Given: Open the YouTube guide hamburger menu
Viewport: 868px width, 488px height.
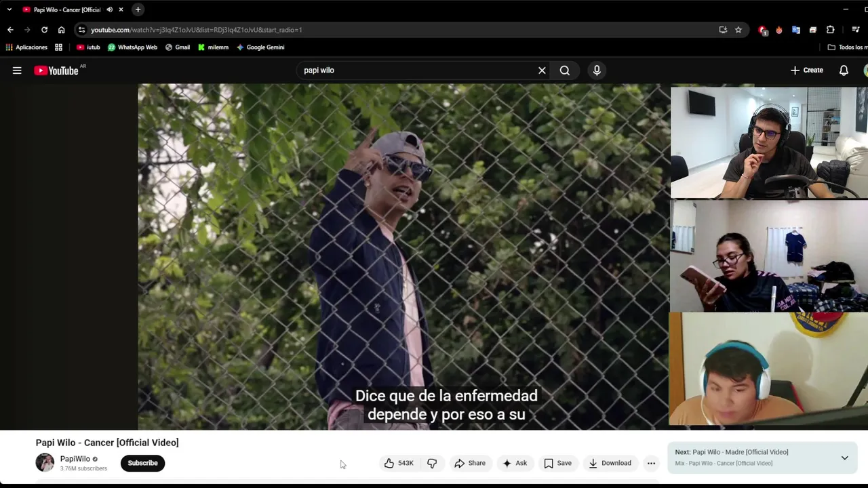Looking at the screenshot, I should pos(17,70).
